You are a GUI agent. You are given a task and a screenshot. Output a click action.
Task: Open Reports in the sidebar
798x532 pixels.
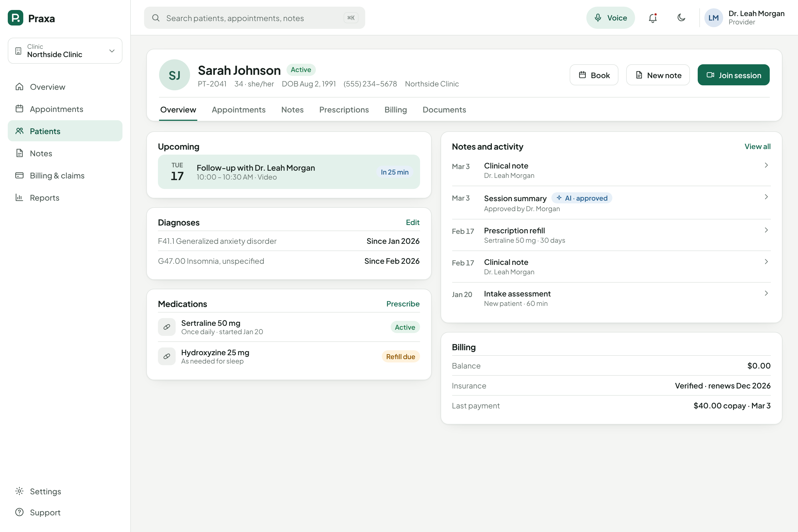65,198
